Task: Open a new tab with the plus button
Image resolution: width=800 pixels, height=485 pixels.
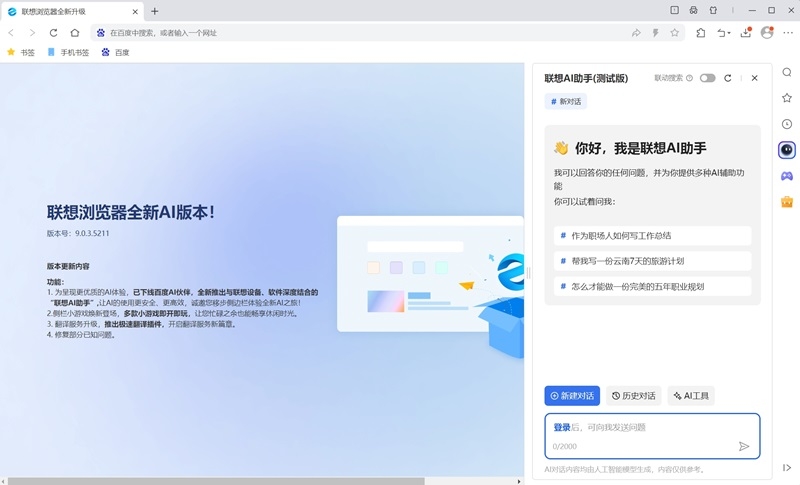Action: coord(155,11)
